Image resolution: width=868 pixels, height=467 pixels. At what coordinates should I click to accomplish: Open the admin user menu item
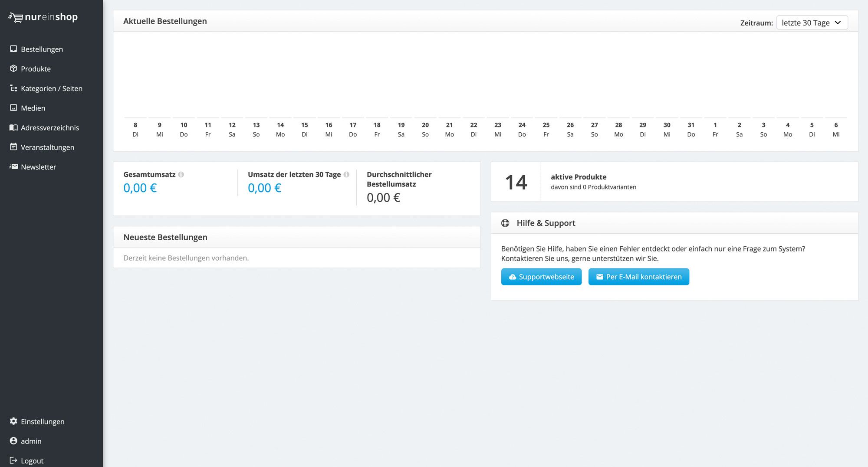pos(31,441)
